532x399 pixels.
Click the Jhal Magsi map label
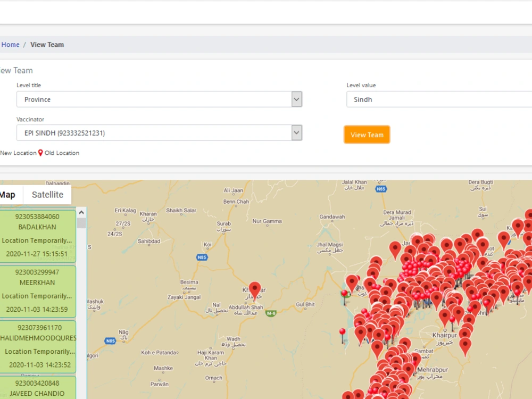tap(330, 247)
